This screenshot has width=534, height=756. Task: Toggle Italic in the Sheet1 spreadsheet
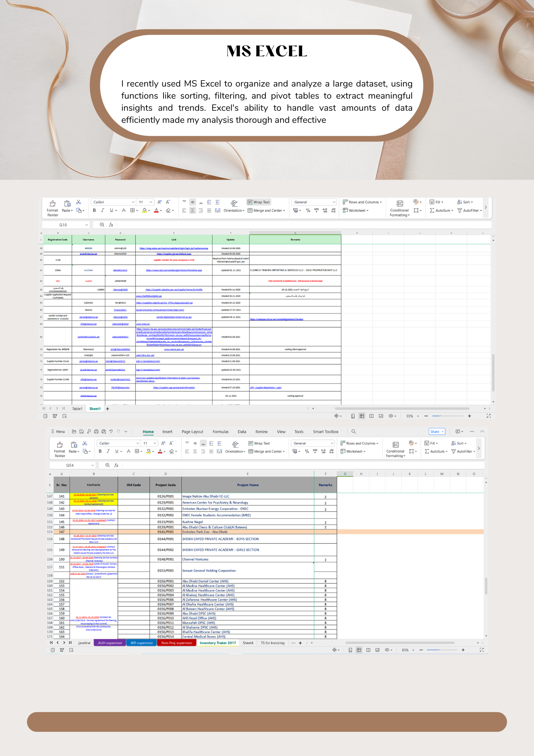coord(102,211)
